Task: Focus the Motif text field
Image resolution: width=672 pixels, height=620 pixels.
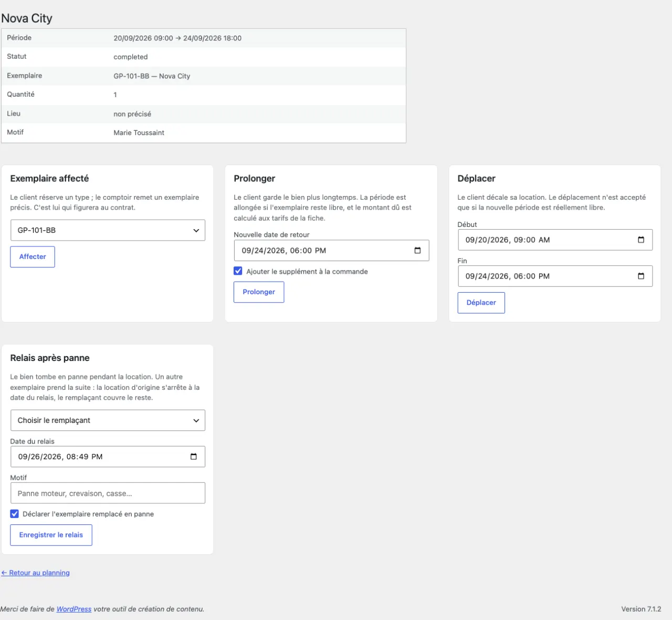Action: click(108, 493)
